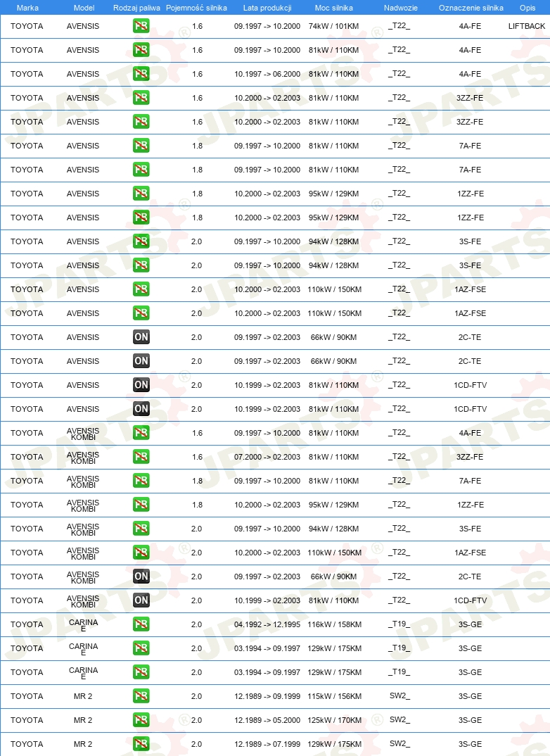This screenshot has width=550, height=756.
Task: Click the 12.1989 -> 07.1999 date cell
Action: tap(267, 744)
